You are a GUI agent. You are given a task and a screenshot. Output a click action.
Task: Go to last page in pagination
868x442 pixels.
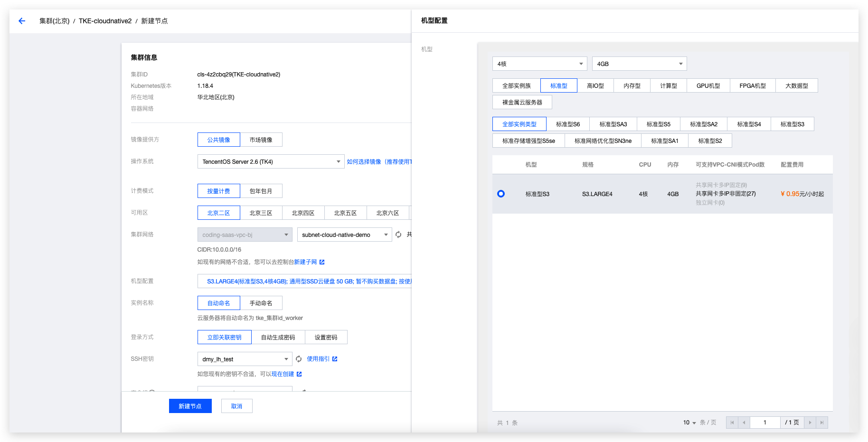click(x=822, y=423)
